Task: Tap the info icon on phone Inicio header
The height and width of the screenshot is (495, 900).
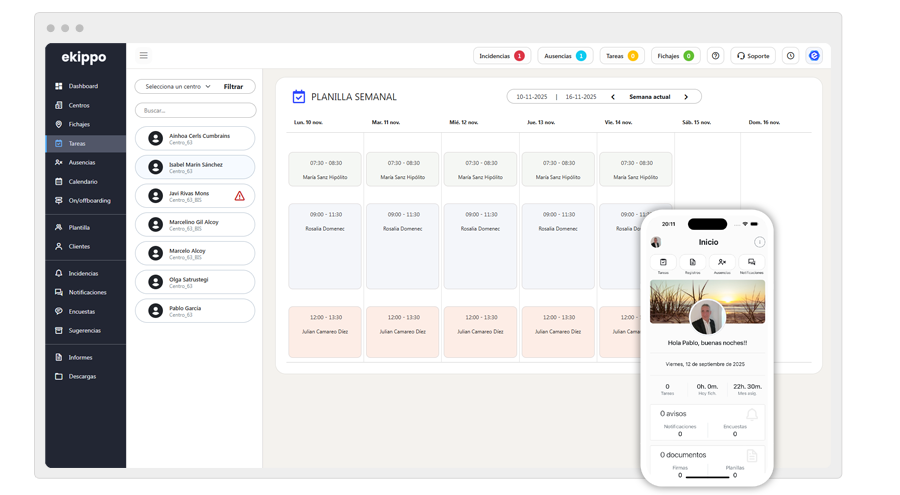Action: [x=759, y=242]
